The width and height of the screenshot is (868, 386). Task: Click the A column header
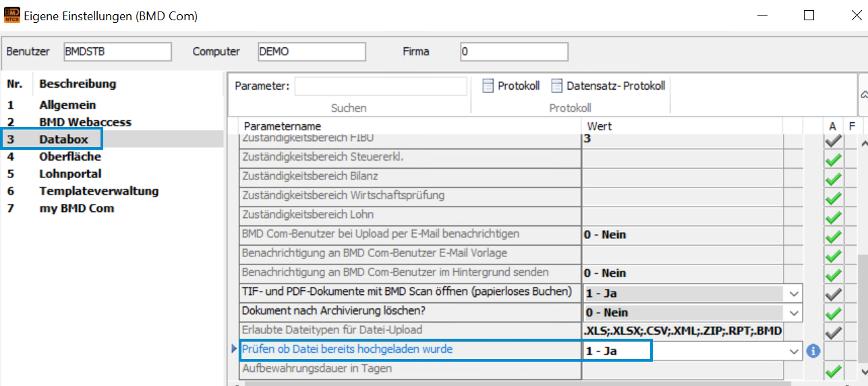(833, 126)
